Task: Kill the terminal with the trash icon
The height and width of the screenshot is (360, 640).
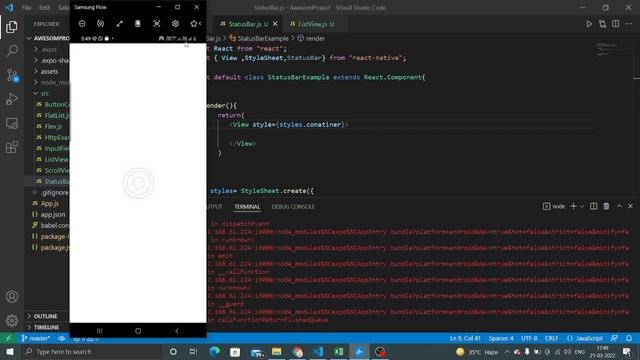Action: [607, 207]
